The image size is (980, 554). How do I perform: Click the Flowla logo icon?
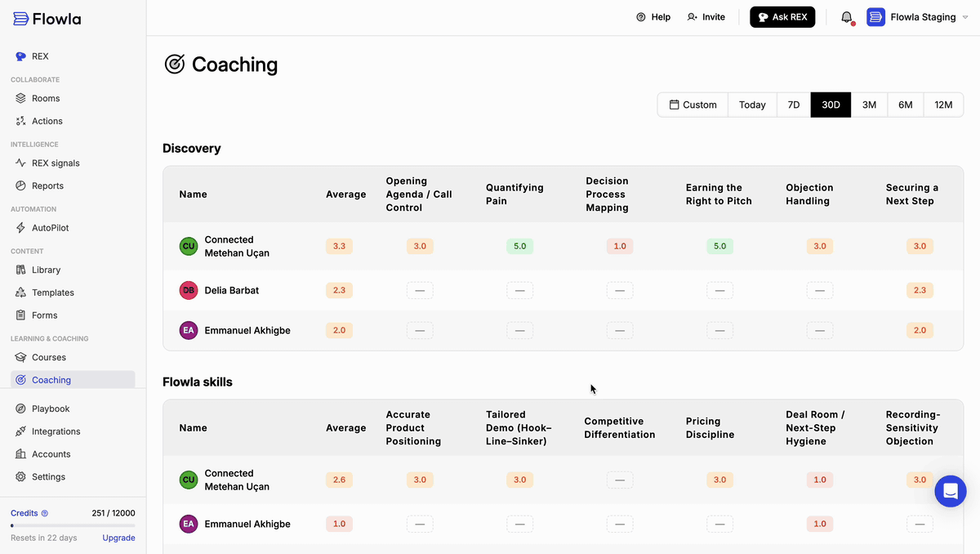(21, 19)
